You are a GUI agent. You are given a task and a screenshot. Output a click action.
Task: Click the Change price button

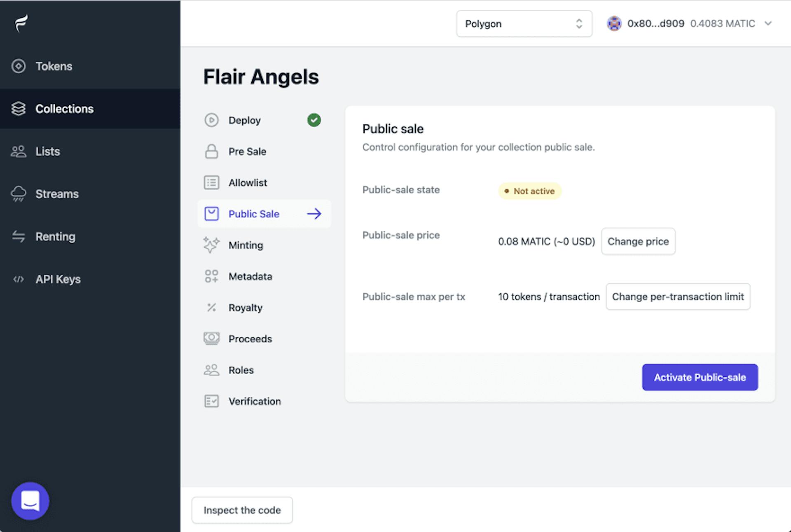(x=638, y=241)
